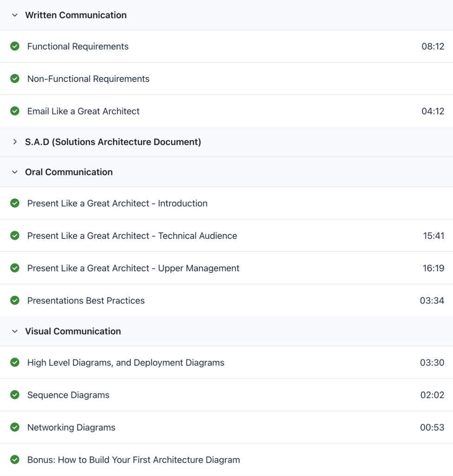Screen dimensions: 453x476
Task: Click the 02:02 duration for Sequence Diagrams
Action: 432,395
